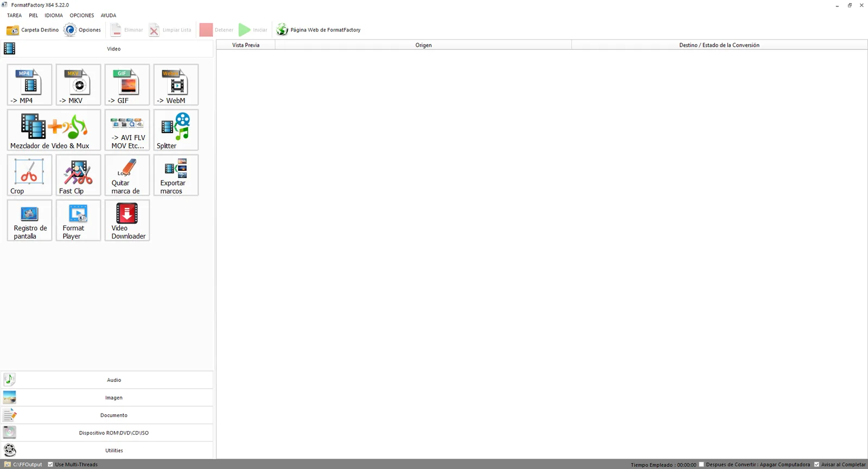Image resolution: width=868 pixels, height=469 pixels.
Task: Open the -> GIF conversion tool
Action: (127, 85)
